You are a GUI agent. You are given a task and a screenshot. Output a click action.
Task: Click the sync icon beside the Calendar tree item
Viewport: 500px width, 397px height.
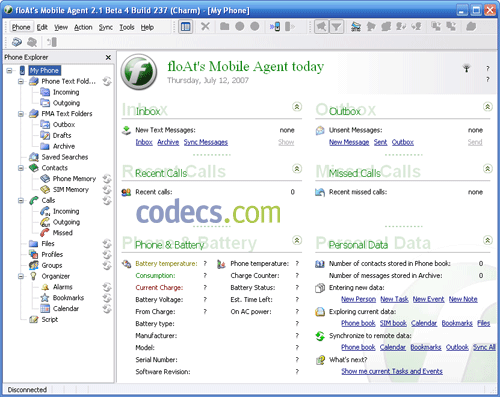click(x=107, y=309)
